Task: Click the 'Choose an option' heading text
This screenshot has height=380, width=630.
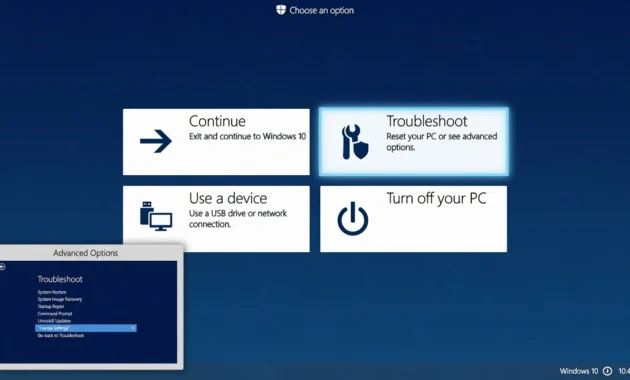Action: point(322,10)
